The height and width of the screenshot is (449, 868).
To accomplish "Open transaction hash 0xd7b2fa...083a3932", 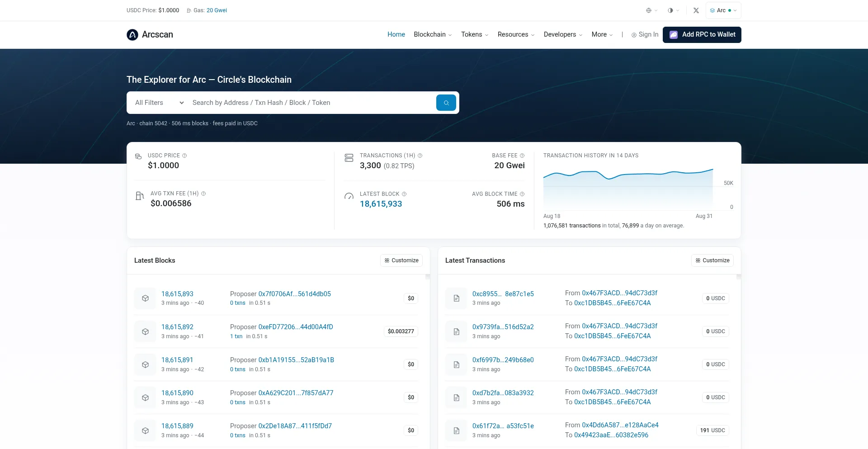I will pyautogui.click(x=503, y=393).
